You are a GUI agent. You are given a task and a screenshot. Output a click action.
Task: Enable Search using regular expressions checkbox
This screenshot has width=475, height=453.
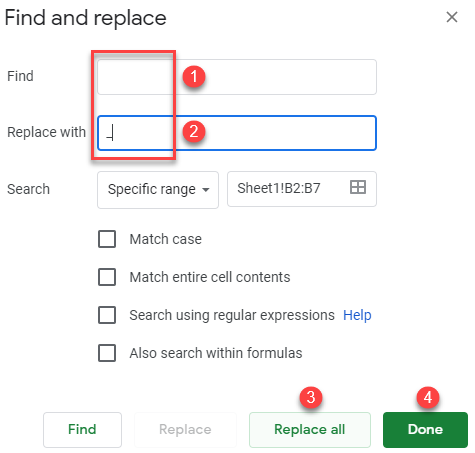[107, 315]
